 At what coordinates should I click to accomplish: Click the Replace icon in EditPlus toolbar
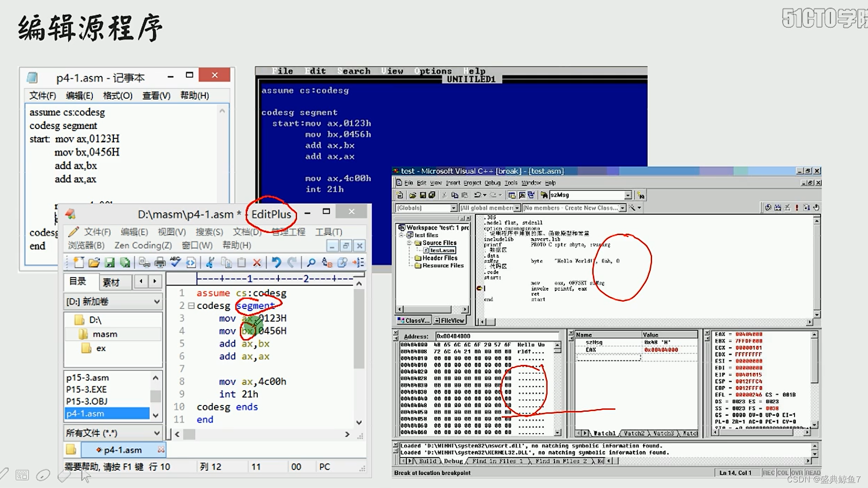point(327,263)
